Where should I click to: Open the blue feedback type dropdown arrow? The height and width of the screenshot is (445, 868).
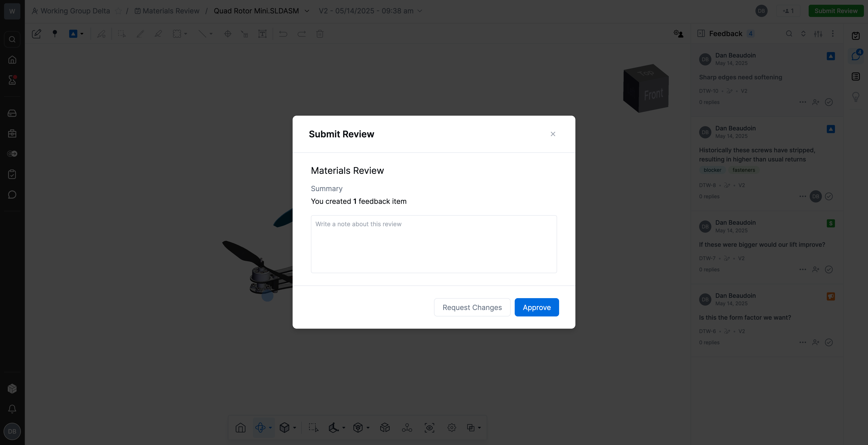tap(82, 34)
